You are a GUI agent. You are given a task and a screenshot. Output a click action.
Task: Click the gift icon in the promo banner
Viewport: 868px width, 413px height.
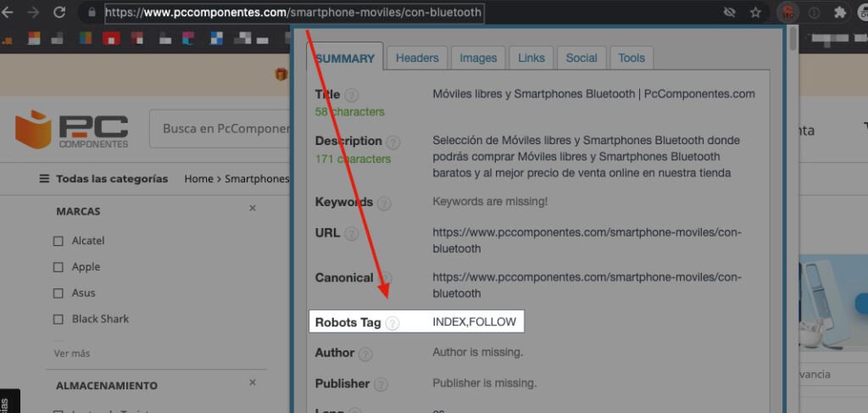(281, 74)
